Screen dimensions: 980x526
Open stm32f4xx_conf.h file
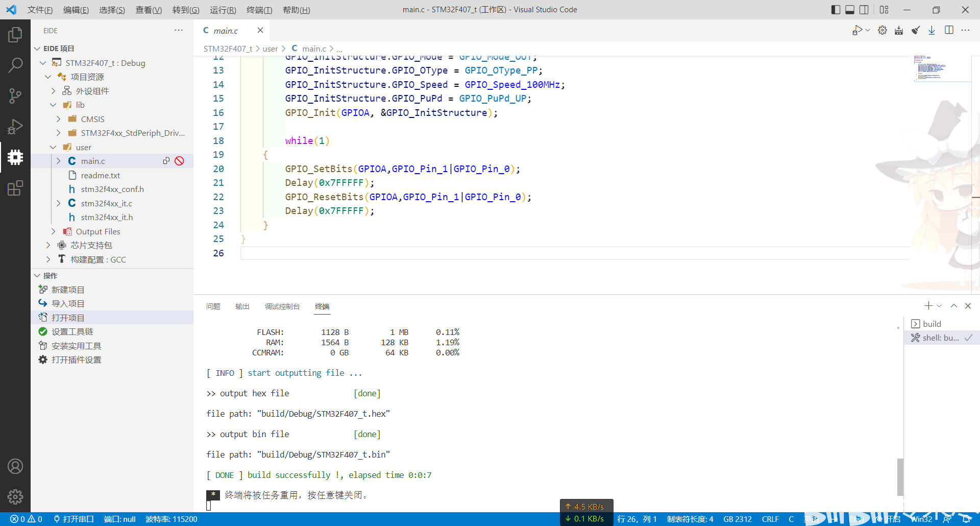[x=112, y=189]
